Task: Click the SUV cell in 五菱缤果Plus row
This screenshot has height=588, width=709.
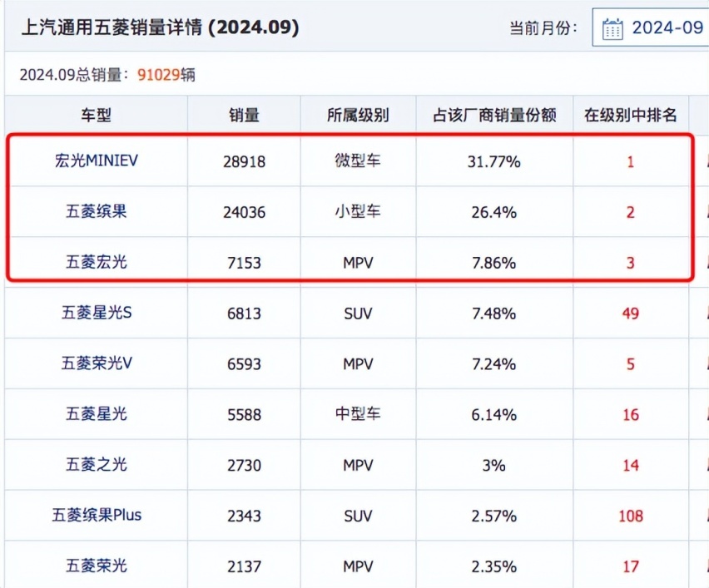Action: (358, 516)
